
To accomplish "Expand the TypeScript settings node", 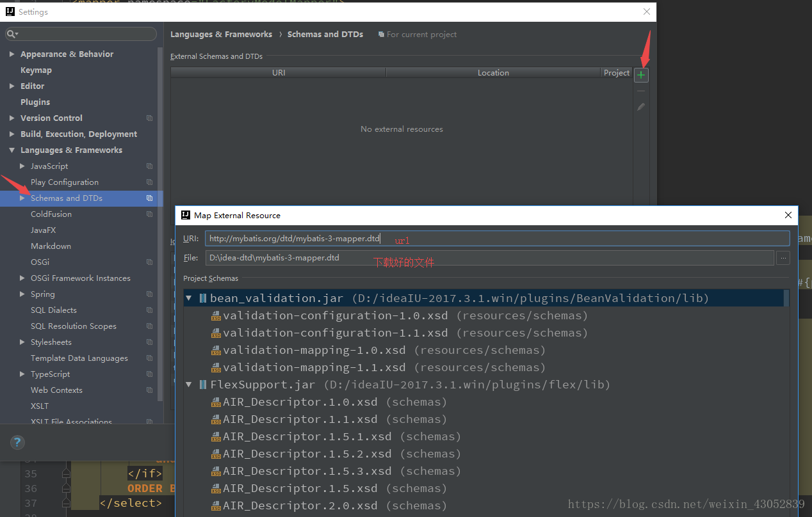I will (22, 374).
